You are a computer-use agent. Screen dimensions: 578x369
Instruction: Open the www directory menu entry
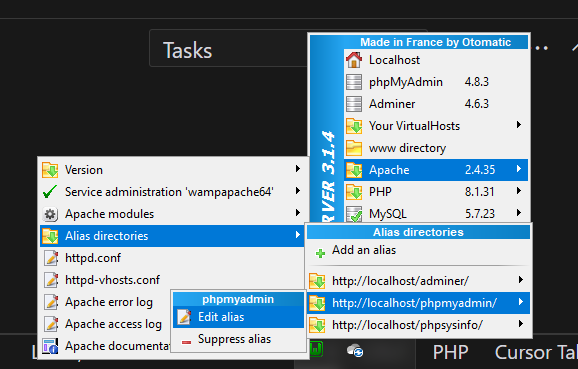click(x=436, y=148)
